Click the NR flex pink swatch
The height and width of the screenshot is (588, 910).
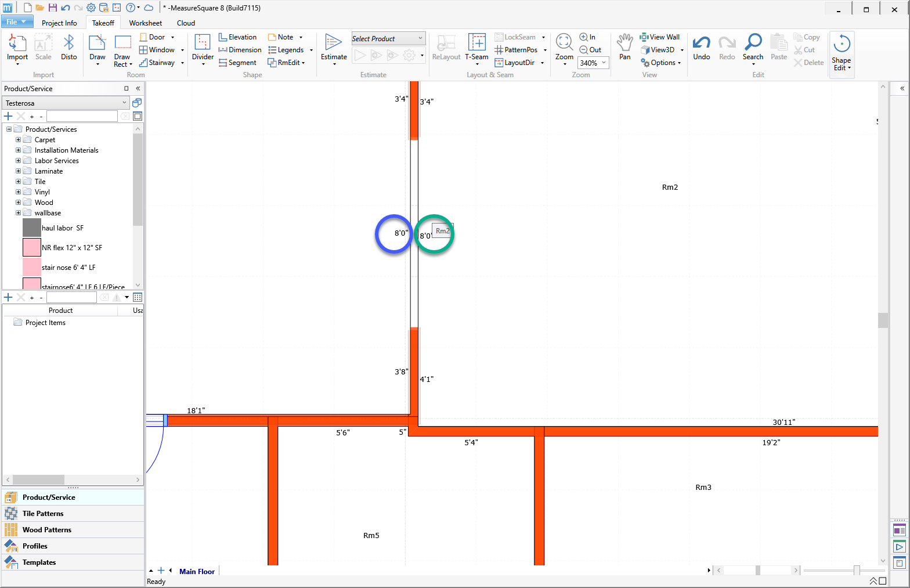click(x=32, y=247)
